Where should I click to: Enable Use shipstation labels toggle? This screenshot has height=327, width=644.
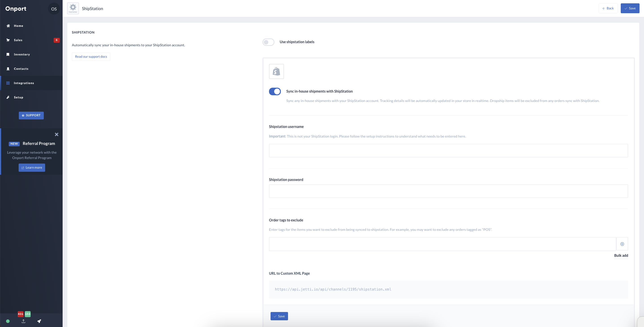pos(268,42)
